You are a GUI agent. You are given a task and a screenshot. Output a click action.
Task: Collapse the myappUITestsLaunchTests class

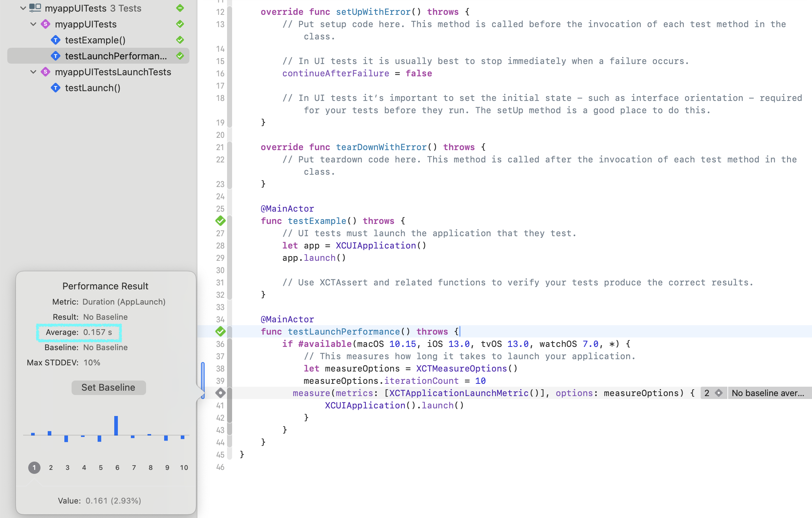pos(33,72)
